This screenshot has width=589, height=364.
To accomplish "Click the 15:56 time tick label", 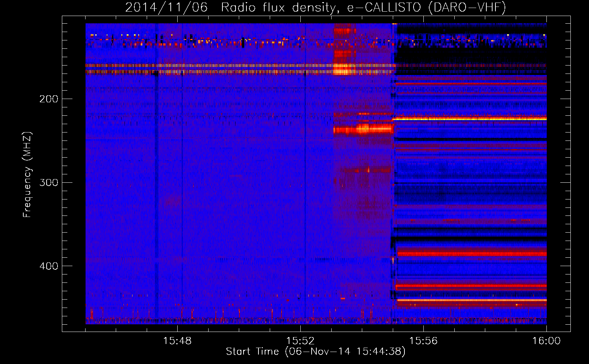I will [423, 341].
